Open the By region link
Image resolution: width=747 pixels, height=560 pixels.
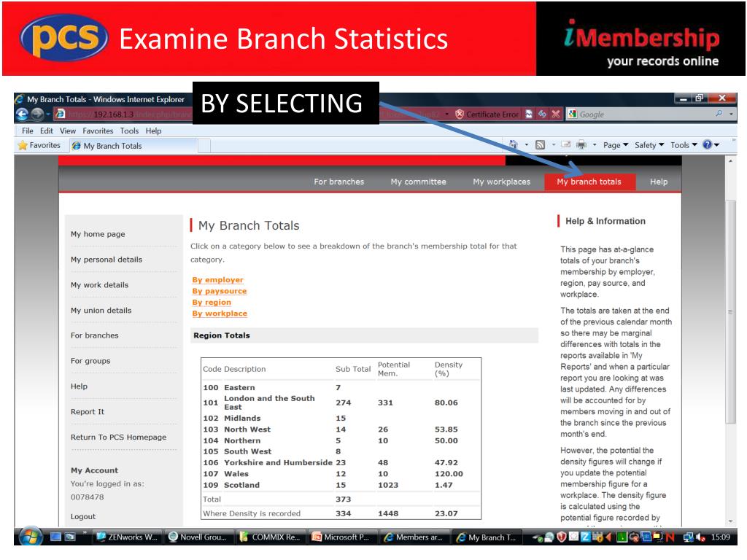(212, 303)
